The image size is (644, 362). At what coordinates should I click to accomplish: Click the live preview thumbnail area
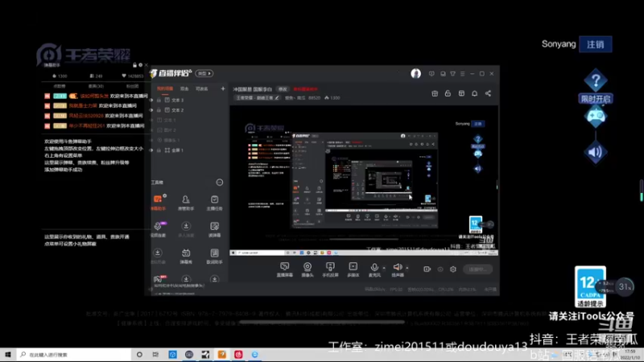point(364,180)
